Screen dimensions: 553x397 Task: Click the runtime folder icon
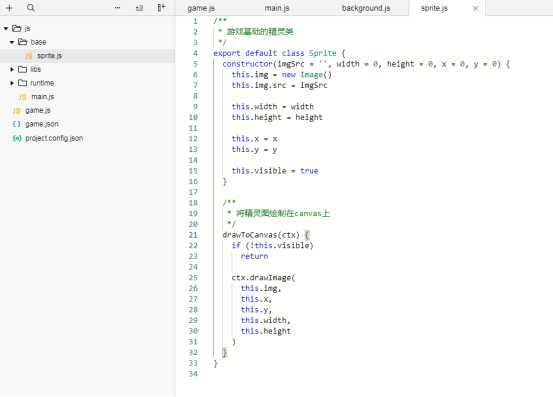click(x=23, y=83)
